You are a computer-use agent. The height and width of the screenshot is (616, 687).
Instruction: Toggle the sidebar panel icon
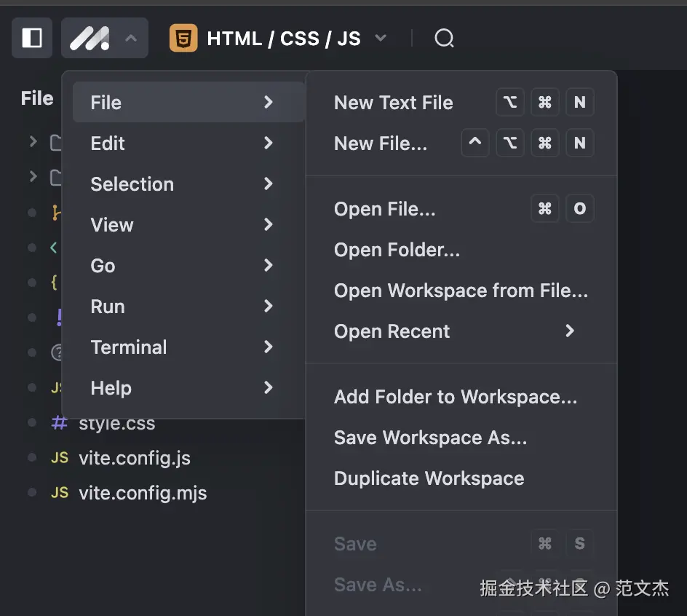point(32,38)
